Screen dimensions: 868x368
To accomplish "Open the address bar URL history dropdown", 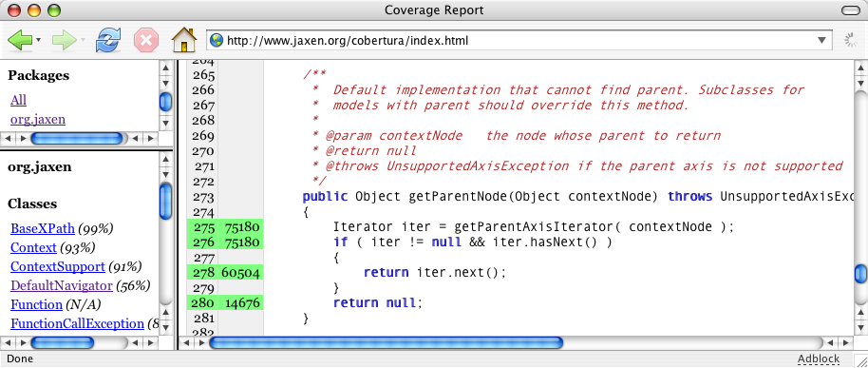I will click(x=821, y=41).
